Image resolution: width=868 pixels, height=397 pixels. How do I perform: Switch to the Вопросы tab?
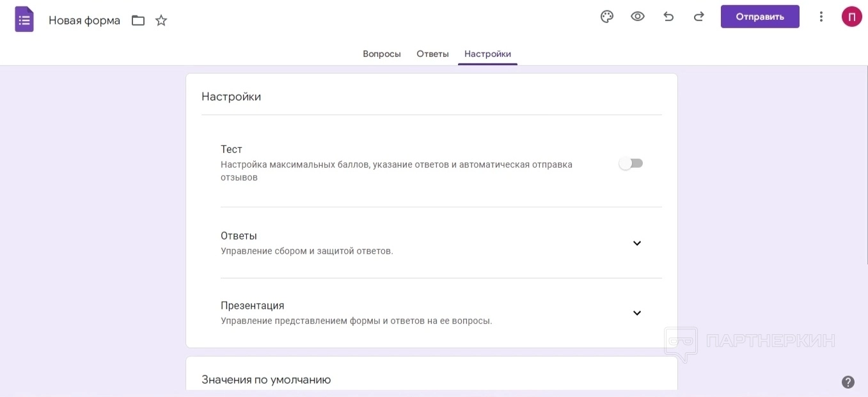pyautogui.click(x=382, y=54)
